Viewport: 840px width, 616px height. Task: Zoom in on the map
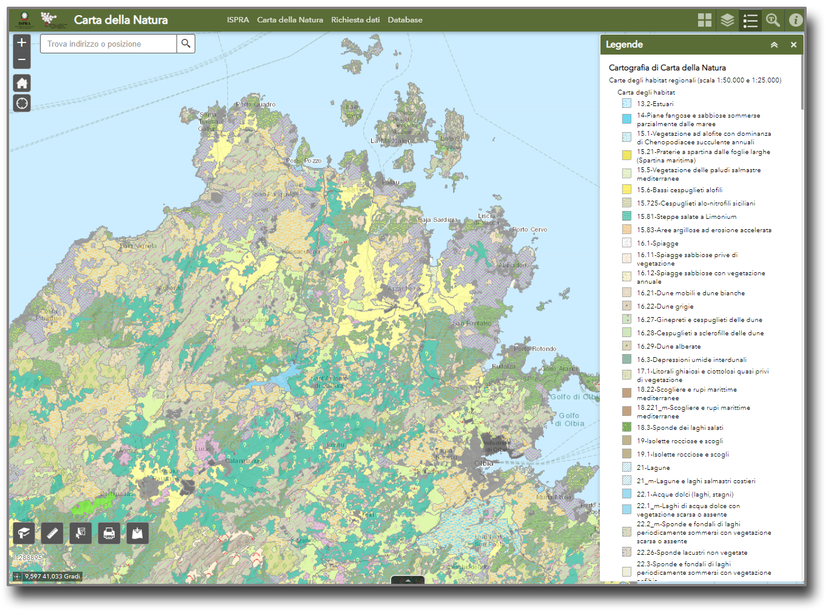[x=22, y=42]
